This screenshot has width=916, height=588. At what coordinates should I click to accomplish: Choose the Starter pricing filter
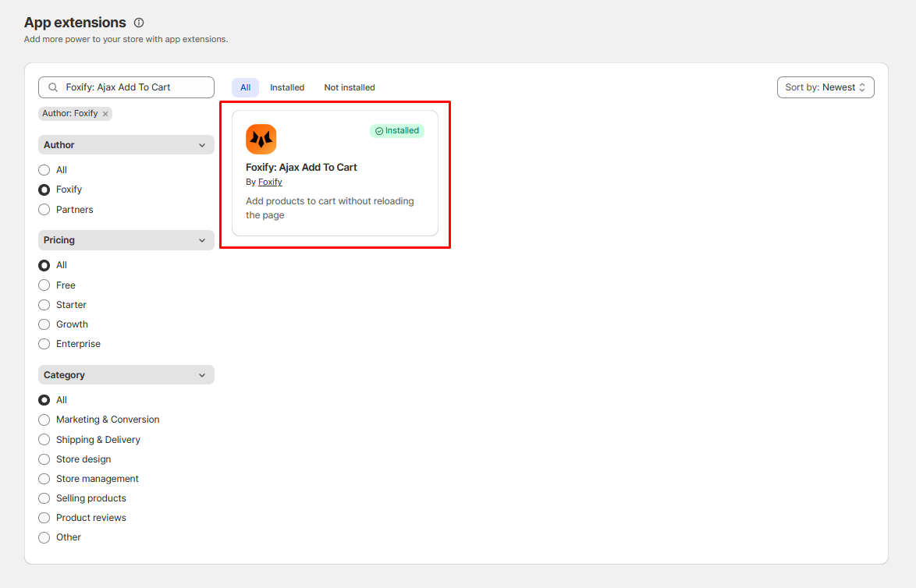pos(44,305)
